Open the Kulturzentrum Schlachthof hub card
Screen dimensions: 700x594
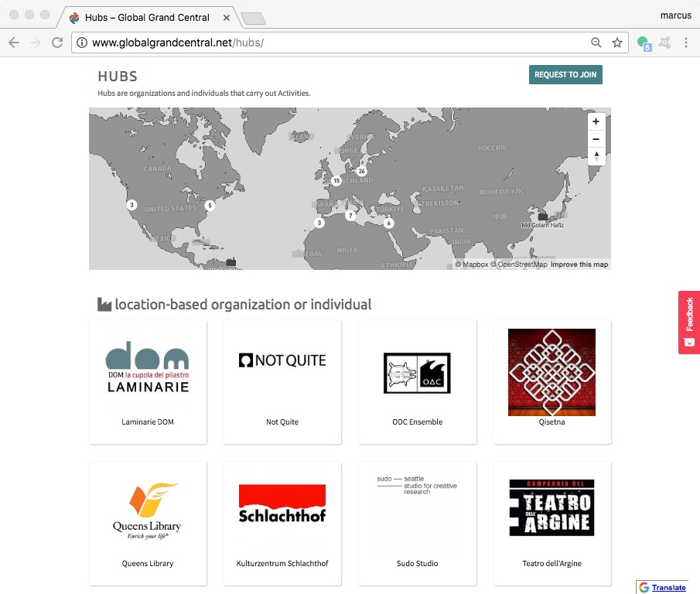282,524
